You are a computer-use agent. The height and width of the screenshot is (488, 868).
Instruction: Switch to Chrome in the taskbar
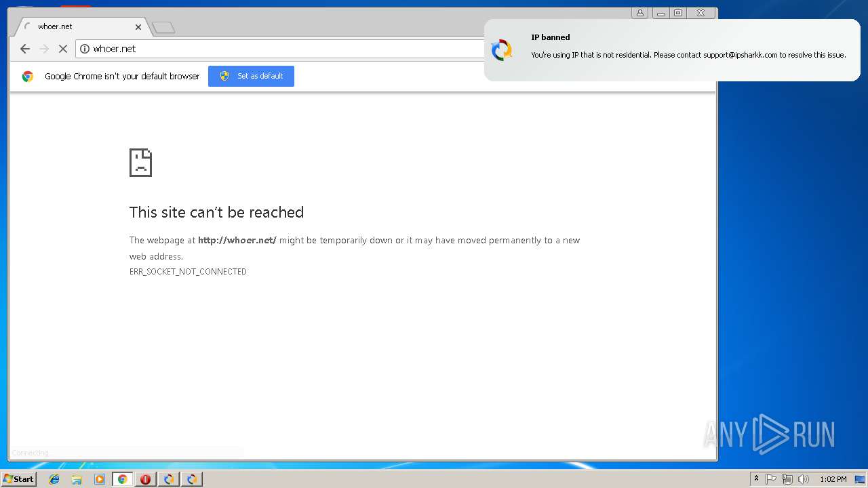click(x=123, y=479)
